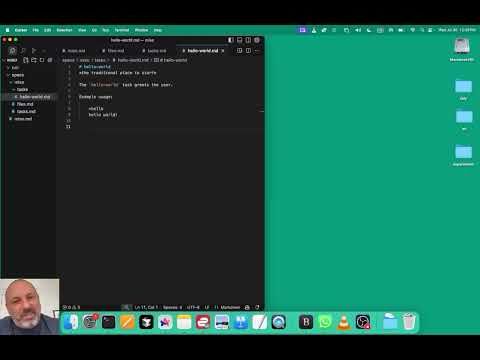Click line 11 in the editor gutter
Image resolution: width=480 pixels, height=360 pixels.
(68, 127)
